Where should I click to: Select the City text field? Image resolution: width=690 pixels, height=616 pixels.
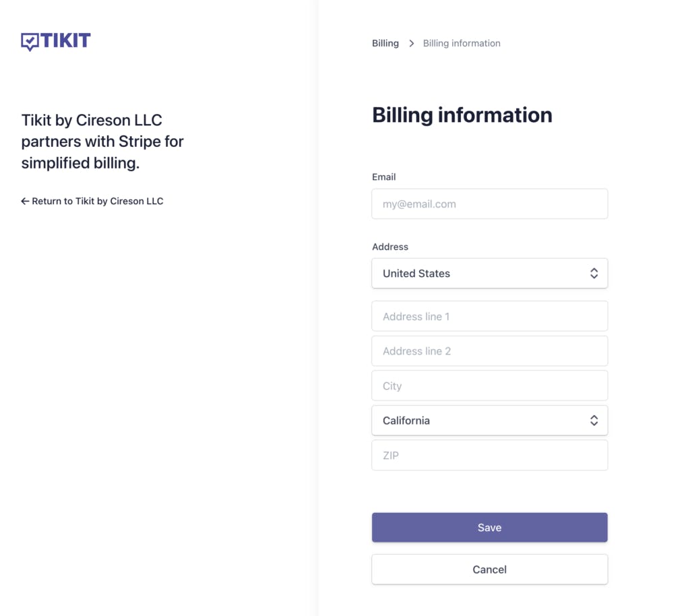point(489,386)
